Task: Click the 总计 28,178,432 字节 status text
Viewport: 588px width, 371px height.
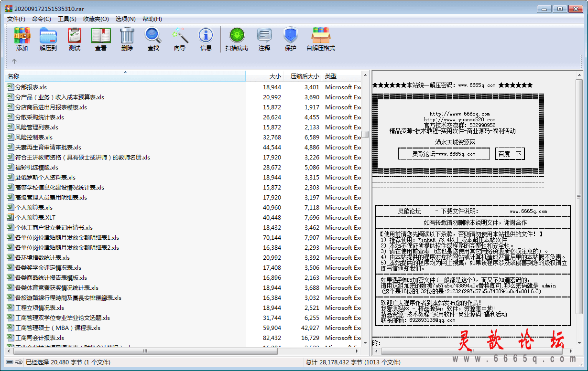Action: 353,362
